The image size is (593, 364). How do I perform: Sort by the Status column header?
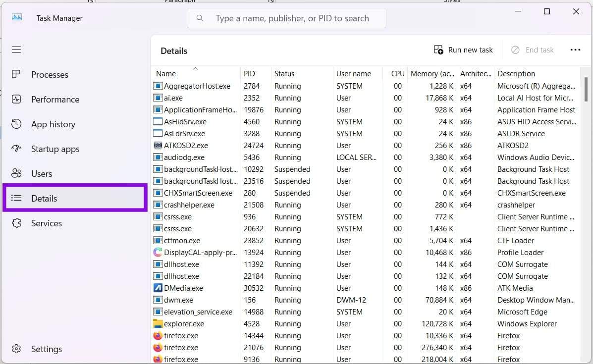[302, 73]
